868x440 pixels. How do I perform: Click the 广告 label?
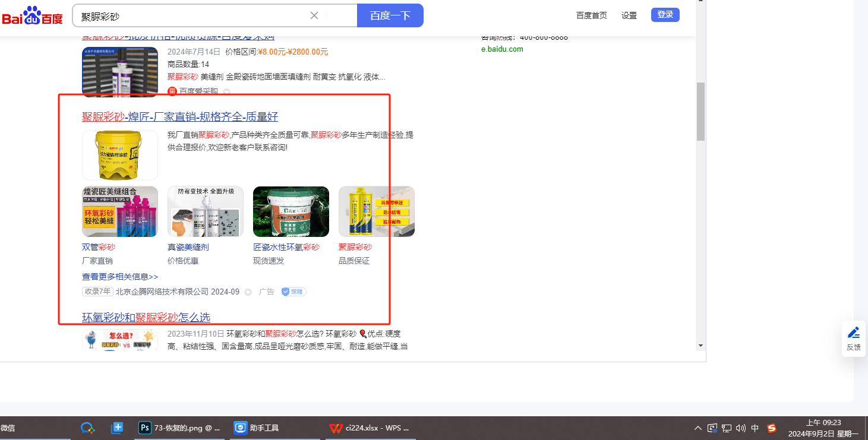[267, 292]
